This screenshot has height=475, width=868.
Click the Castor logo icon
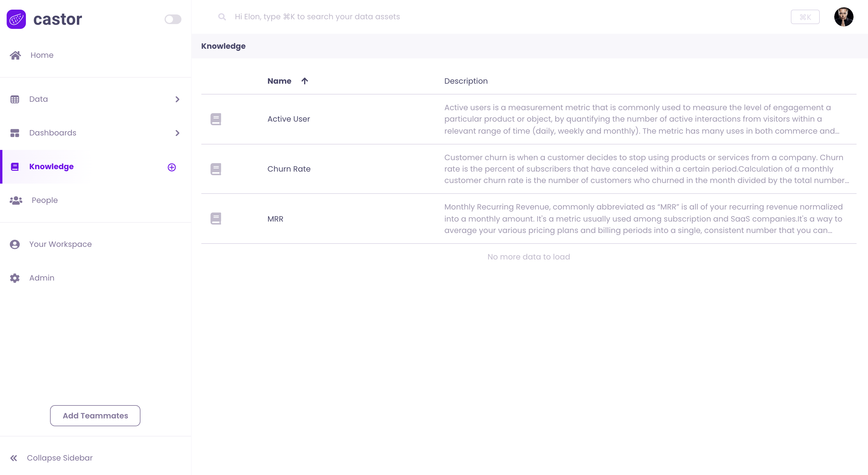tap(16, 19)
